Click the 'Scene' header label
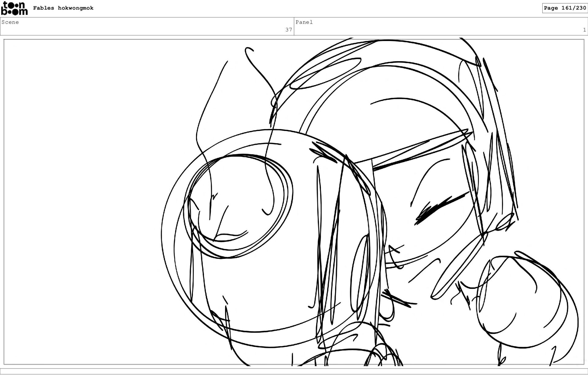This screenshot has height=380, width=588. point(10,22)
